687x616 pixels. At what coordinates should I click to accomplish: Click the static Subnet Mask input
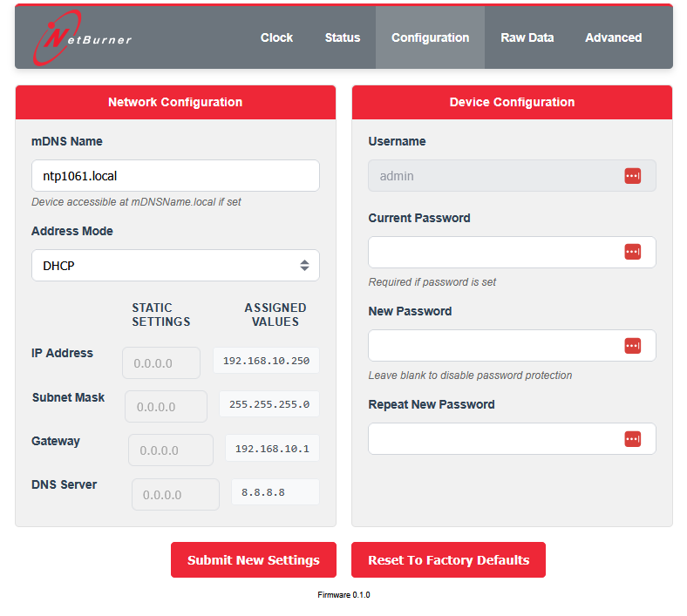(166, 407)
